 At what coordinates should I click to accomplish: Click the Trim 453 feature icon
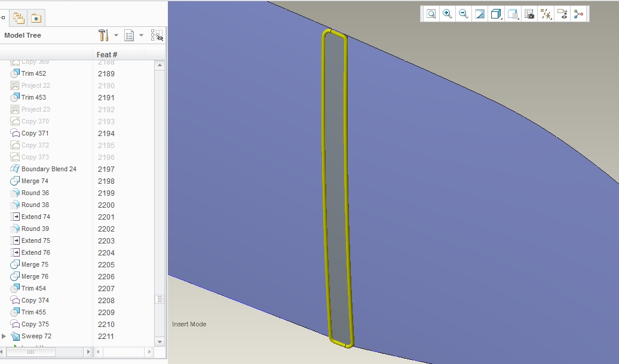15,97
